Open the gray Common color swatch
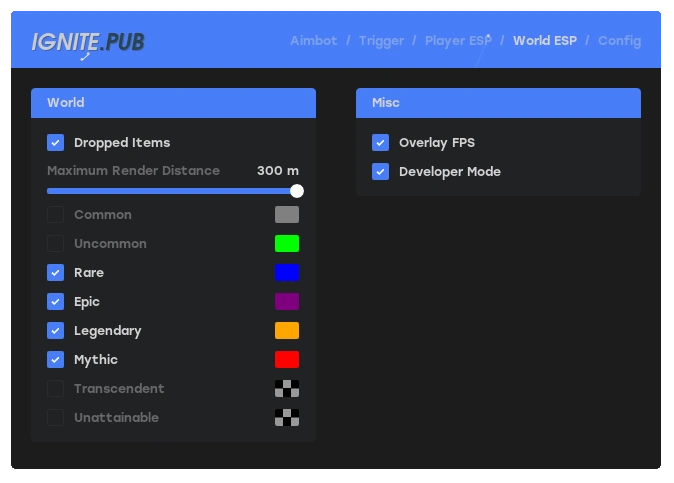 287,215
